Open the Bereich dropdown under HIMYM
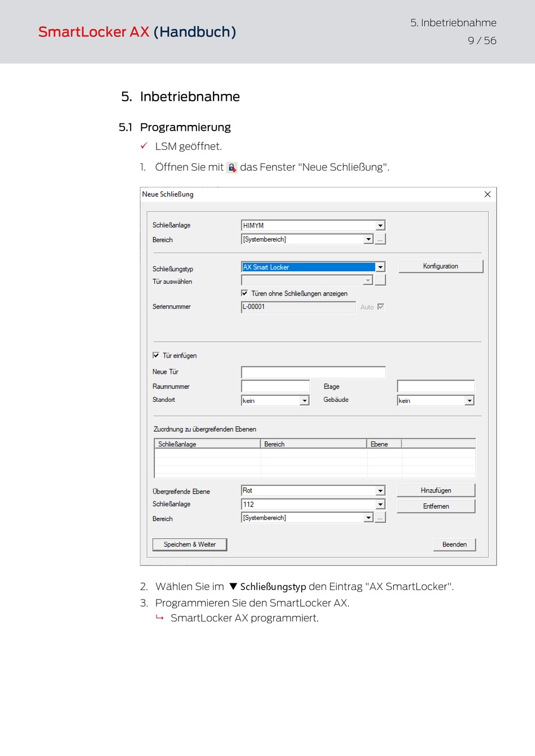Viewport: 535px width, 756px height. [x=368, y=239]
